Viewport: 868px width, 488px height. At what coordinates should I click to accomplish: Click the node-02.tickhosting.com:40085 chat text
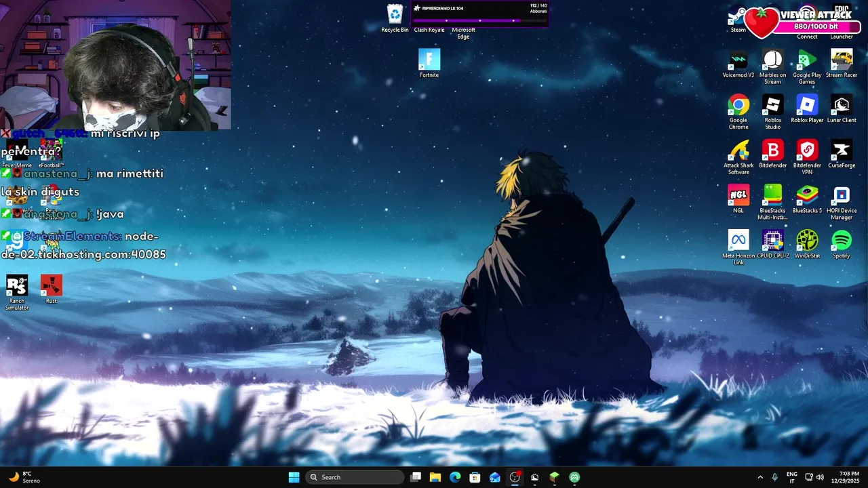point(83,245)
